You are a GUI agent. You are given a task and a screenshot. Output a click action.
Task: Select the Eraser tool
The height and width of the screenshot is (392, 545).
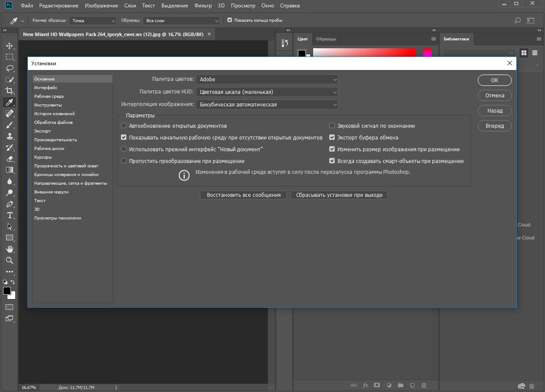(x=9, y=159)
